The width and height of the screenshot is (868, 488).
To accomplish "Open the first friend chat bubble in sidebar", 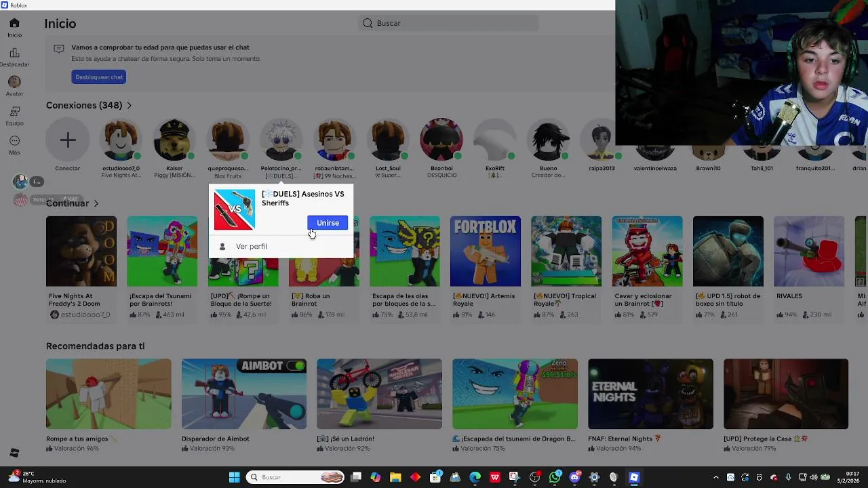I will pyautogui.click(x=20, y=181).
